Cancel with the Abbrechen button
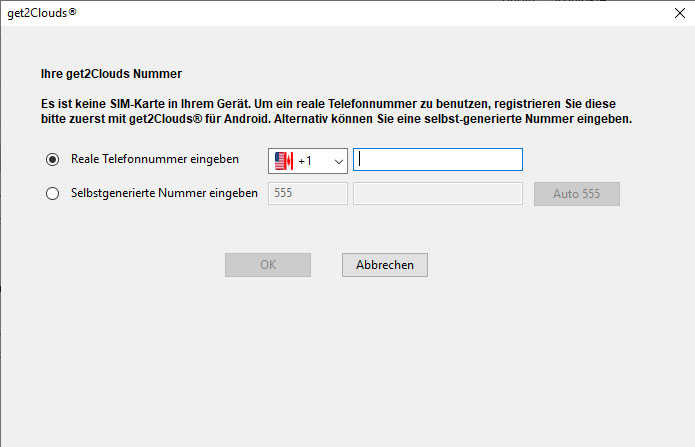 click(385, 265)
